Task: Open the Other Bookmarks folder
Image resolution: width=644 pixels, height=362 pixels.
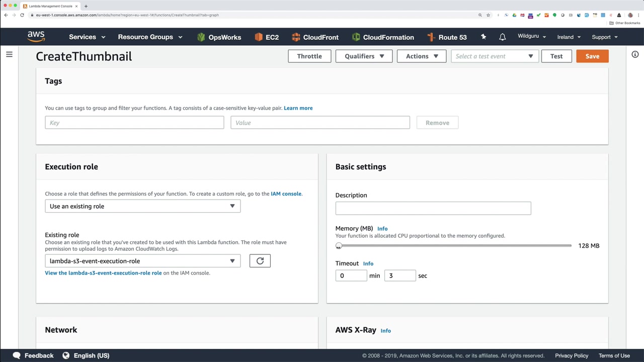Action: (625, 23)
